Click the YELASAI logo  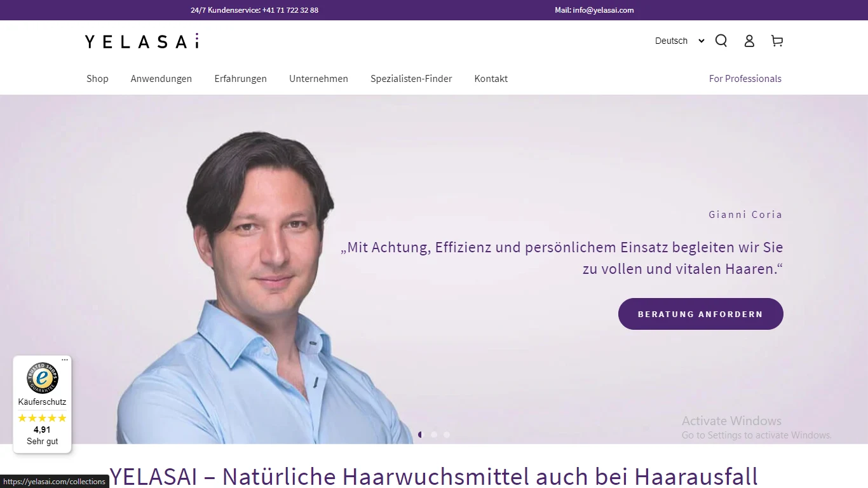(x=142, y=41)
